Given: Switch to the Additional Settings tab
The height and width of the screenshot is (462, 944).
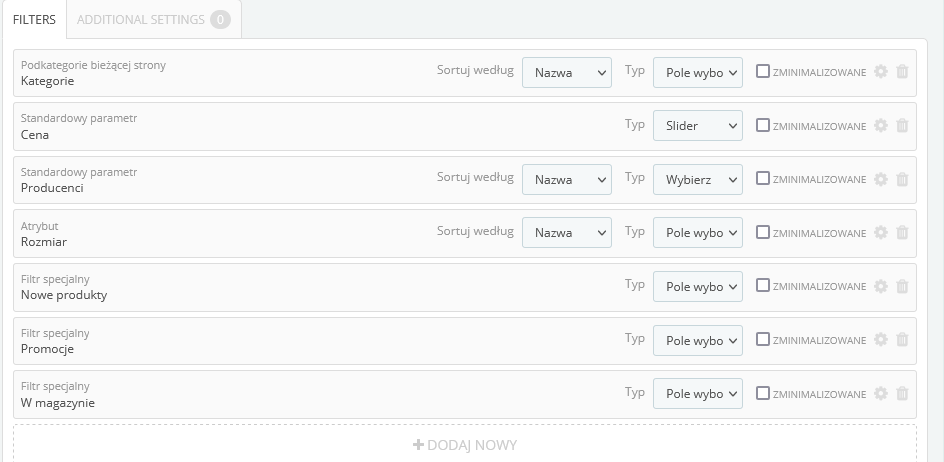Looking at the screenshot, I should click(153, 20).
